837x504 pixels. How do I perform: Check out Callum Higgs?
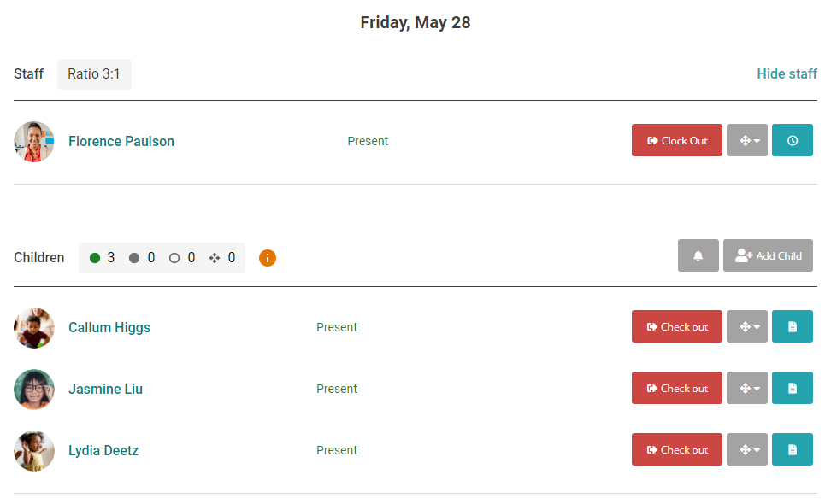(677, 326)
